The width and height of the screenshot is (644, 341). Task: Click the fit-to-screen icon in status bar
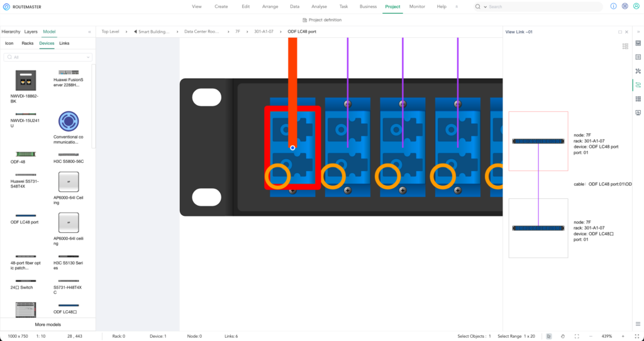click(x=577, y=336)
